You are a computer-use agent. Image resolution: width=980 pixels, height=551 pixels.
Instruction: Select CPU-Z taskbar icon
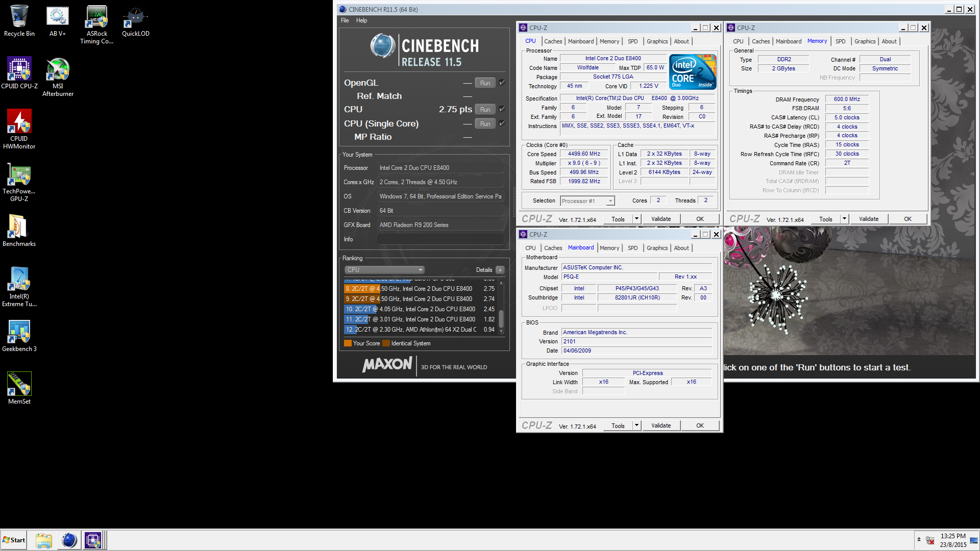(x=93, y=540)
